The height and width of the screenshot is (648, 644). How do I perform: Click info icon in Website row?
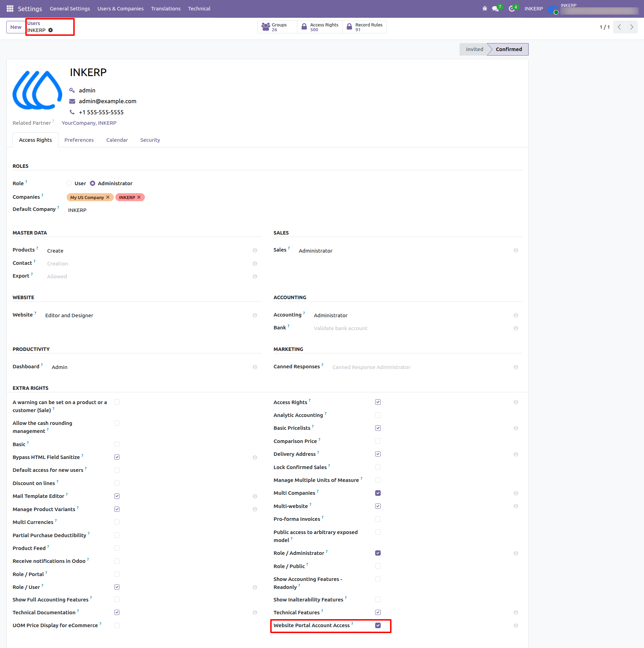255,315
